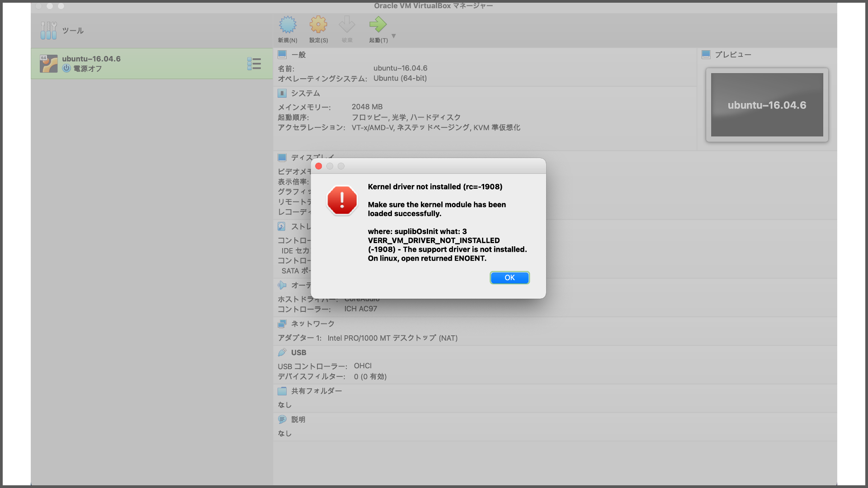Start the VM with green arrow (起動)
The width and height of the screenshot is (868, 488).
[378, 25]
